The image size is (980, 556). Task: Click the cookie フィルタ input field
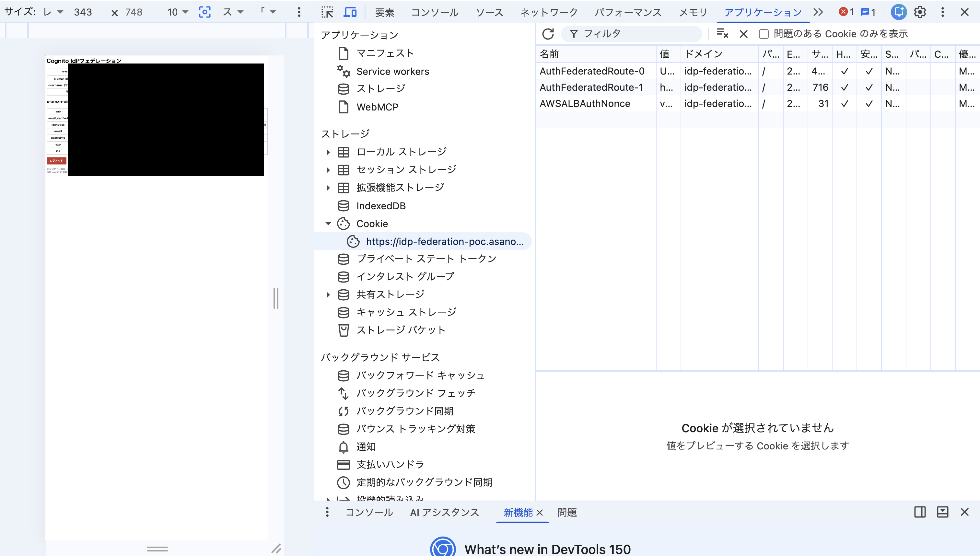click(631, 34)
